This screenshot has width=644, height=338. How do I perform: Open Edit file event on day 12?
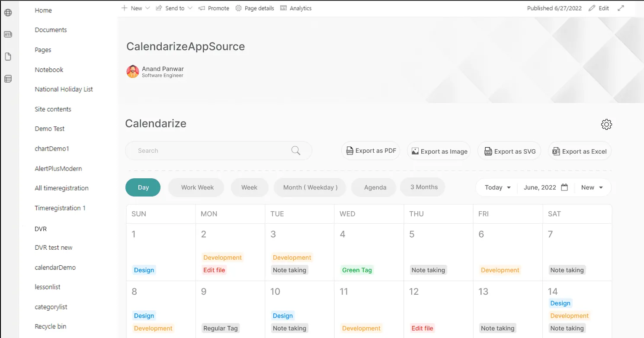[422, 328]
